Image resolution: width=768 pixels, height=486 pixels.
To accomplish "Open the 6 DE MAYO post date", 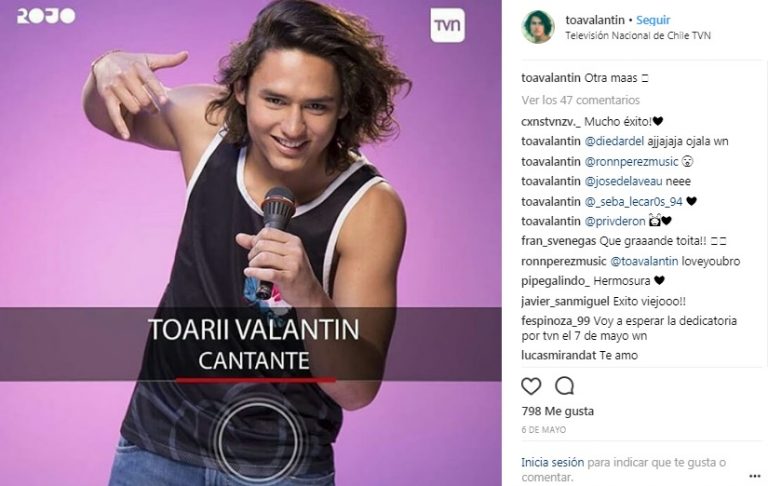I will pyautogui.click(x=543, y=430).
